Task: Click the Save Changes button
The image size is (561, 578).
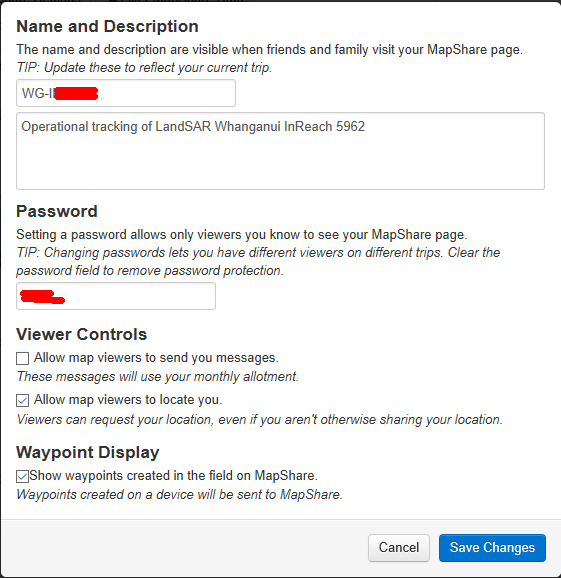Action: 492,548
